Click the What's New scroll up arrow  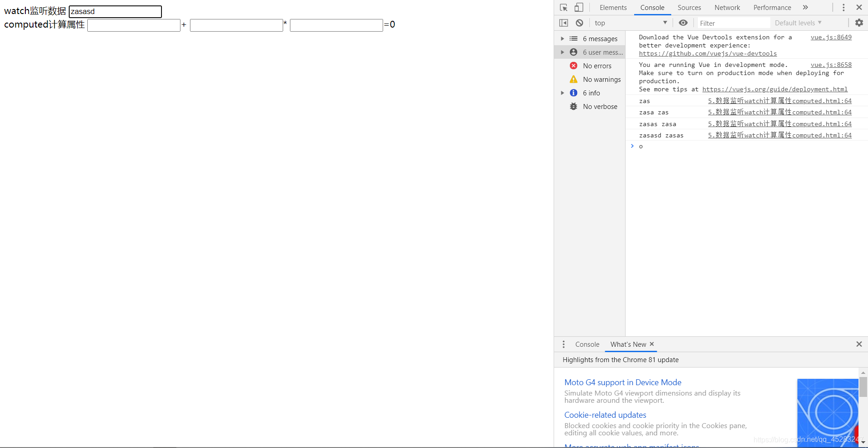(x=863, y=373)
